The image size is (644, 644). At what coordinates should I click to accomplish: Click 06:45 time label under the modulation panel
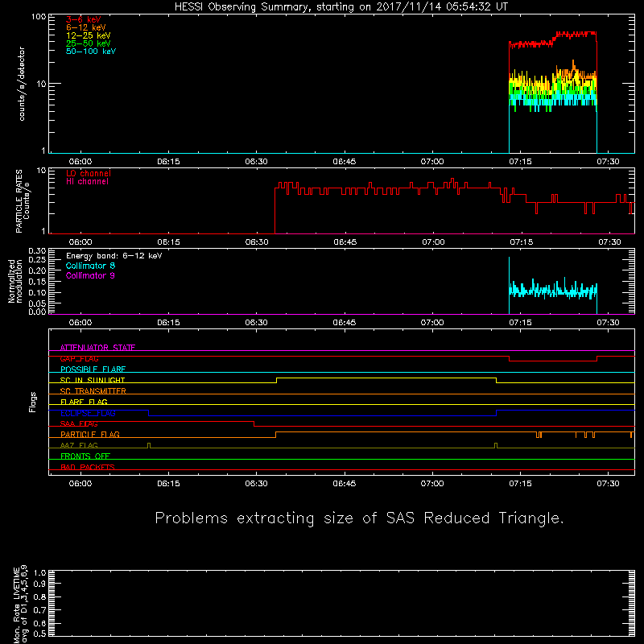coord(345,323)
